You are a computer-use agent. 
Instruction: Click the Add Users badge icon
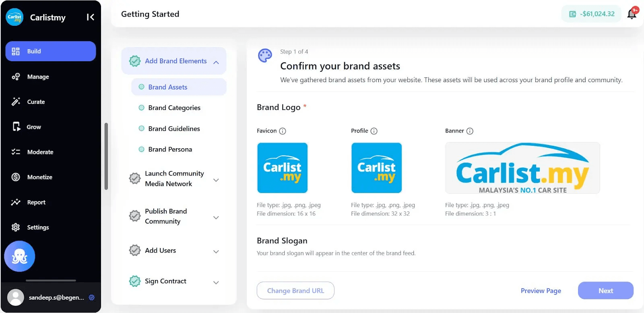click(x=135, y=250)
